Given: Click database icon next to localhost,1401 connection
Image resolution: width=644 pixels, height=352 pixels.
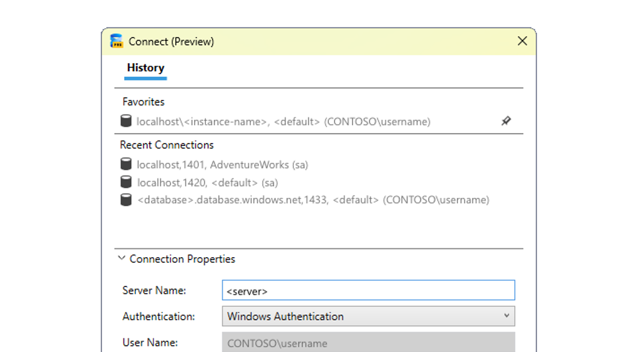Looking at the screenshot, I should pyautogui.click(x=126, y=165).
